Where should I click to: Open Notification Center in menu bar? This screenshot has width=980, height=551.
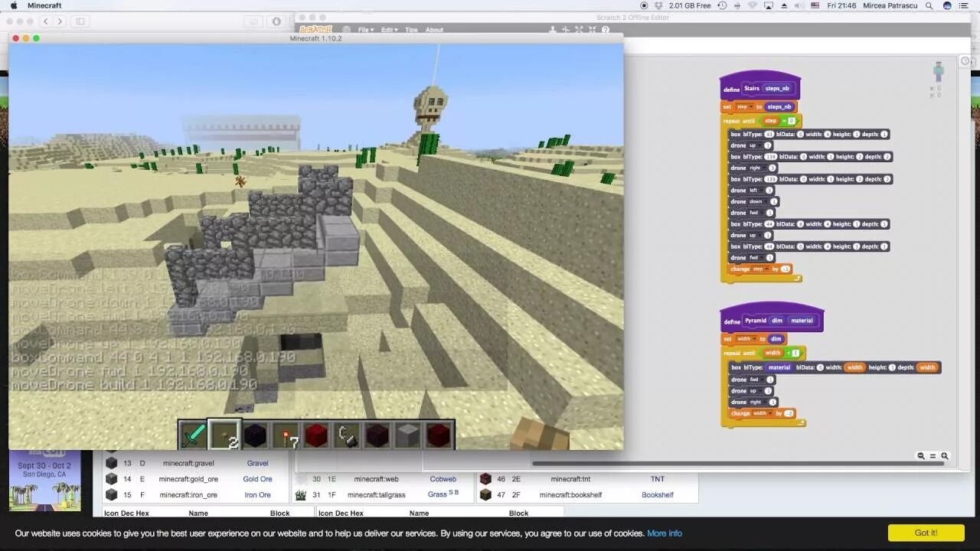pyautogui.click(x=965, y=5)
